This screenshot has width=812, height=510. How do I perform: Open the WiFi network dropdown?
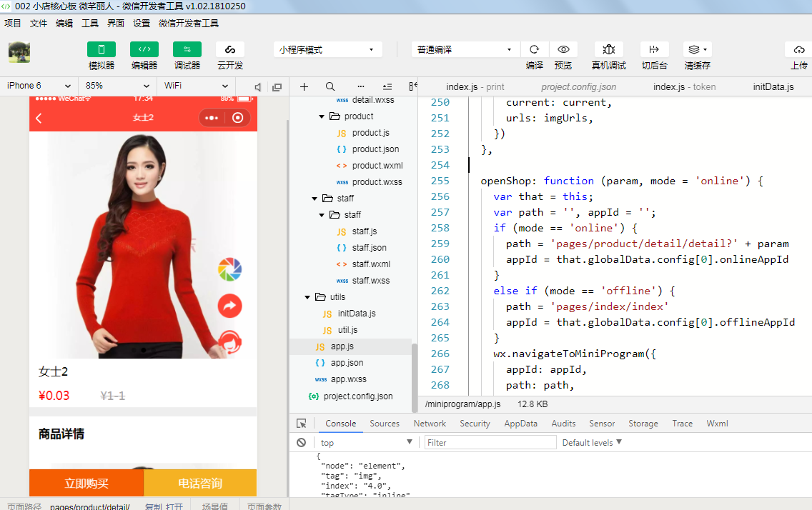(194, 86)
